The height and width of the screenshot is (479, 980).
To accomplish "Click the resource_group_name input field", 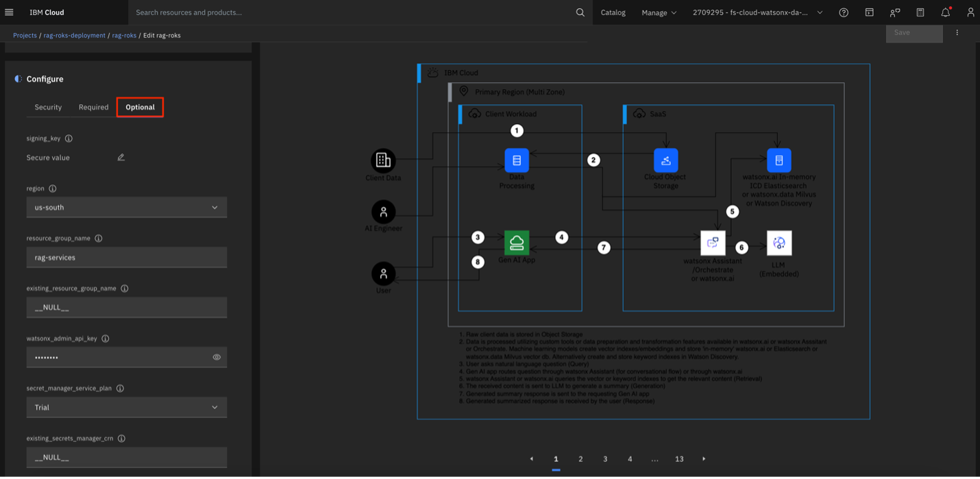I will coord(127,258).
